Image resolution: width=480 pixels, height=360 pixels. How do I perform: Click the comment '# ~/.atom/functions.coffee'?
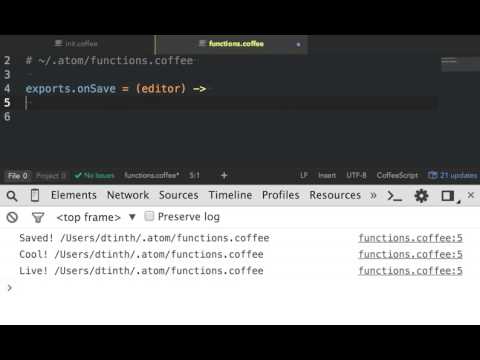[x=109, y=61]
